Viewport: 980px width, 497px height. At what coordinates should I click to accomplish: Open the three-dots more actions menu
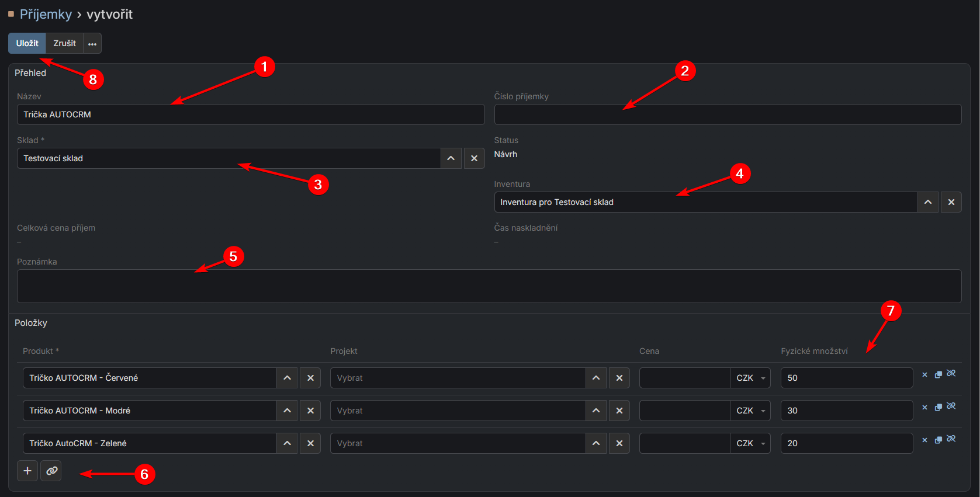point(92,43)
